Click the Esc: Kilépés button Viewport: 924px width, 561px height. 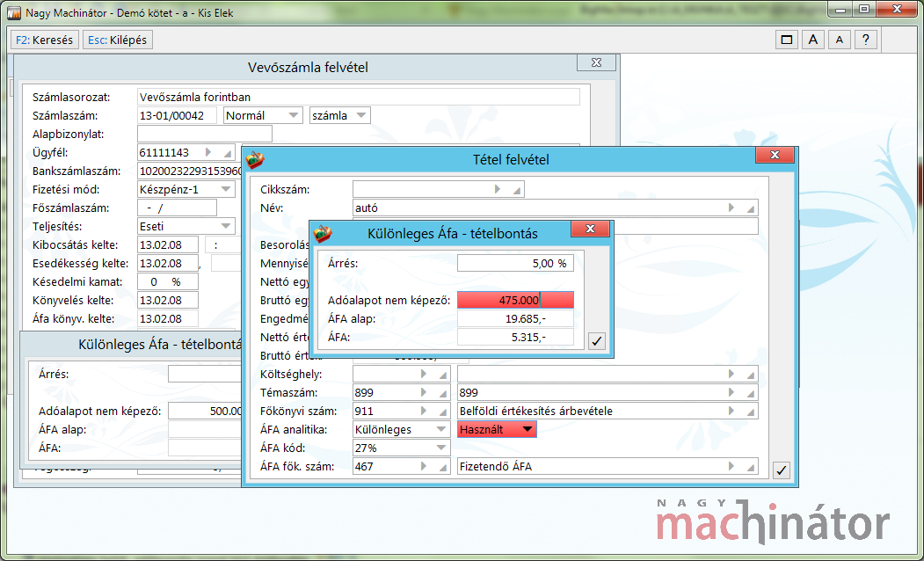[x=117, y=40]
